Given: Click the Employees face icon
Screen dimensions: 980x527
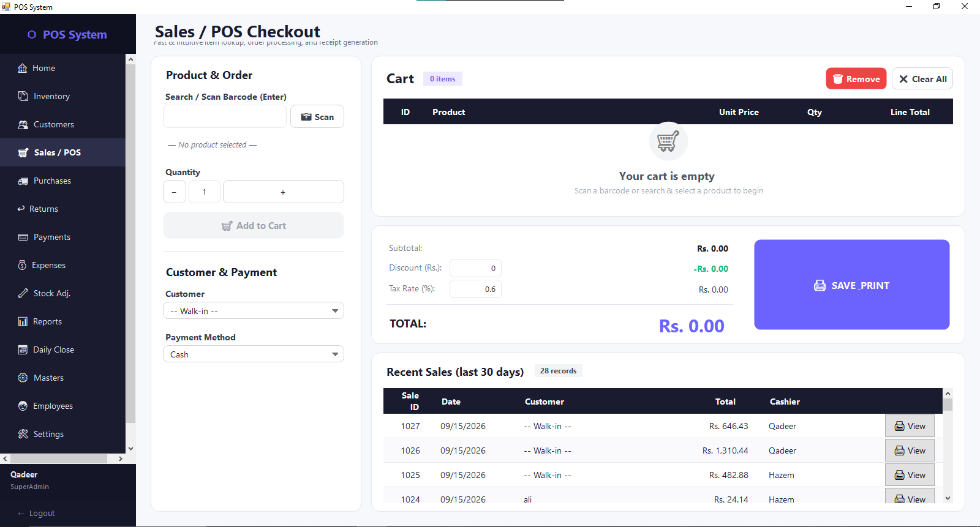Looking at the screenshot, I should 23,406.
